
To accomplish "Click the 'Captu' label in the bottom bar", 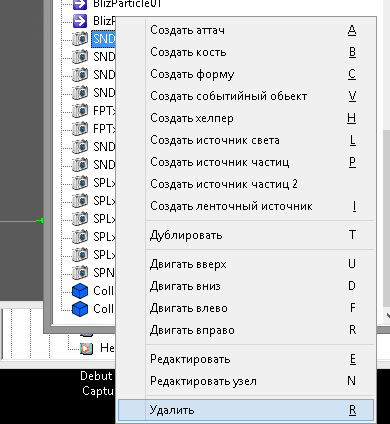I will 98,391.
